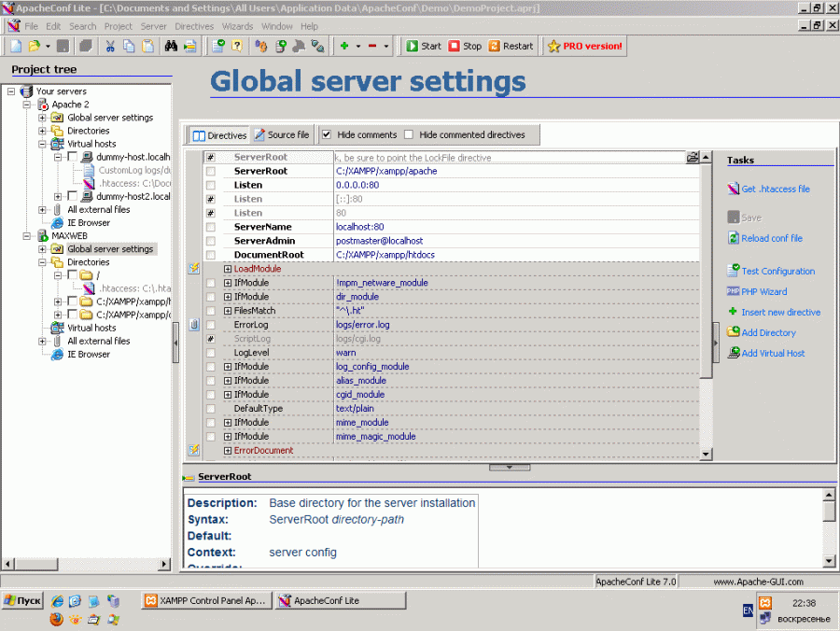This screenshot has height=631, width=840.
Task: Toggle checkbox for LogLevel directive
Action: click(211, 353)
